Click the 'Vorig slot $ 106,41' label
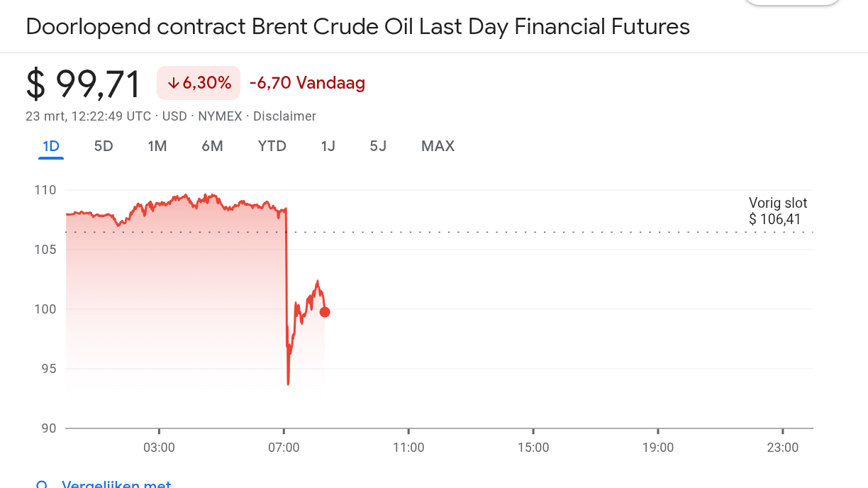Viewport: 868px width, 488px height. [x=777, y=211]
